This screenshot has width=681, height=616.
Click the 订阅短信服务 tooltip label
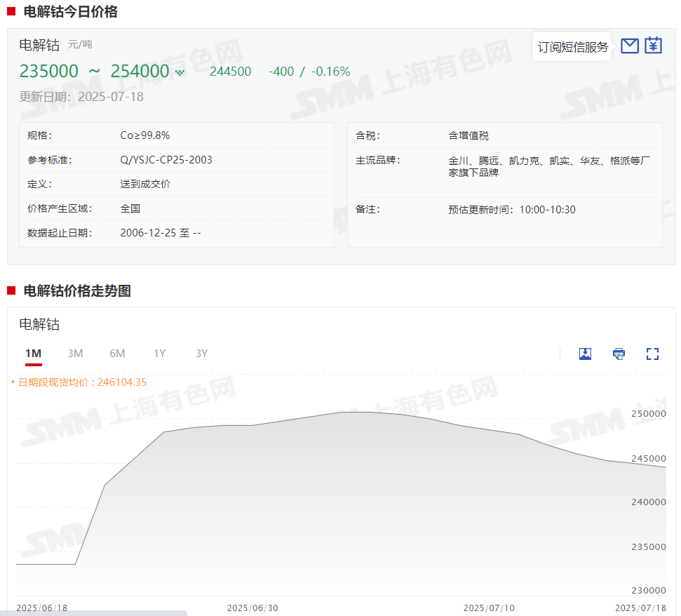[572, 47]
